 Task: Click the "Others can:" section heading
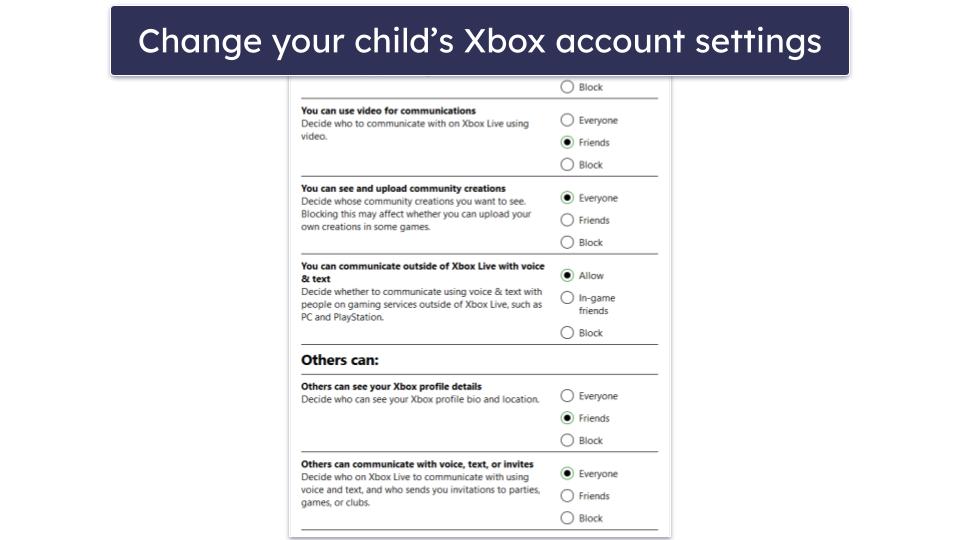pos(339,360)
